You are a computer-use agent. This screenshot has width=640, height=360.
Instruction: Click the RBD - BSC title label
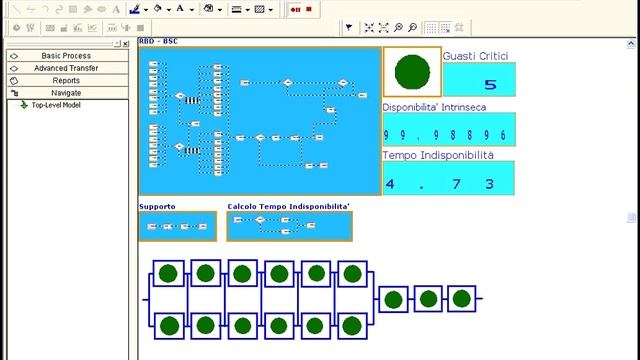pyautogui.click(x=158, y=41)
